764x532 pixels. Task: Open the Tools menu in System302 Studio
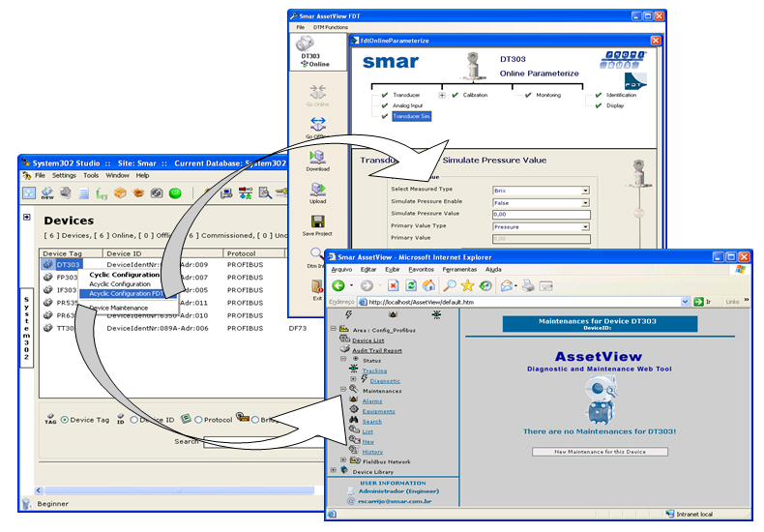[91, 175]
